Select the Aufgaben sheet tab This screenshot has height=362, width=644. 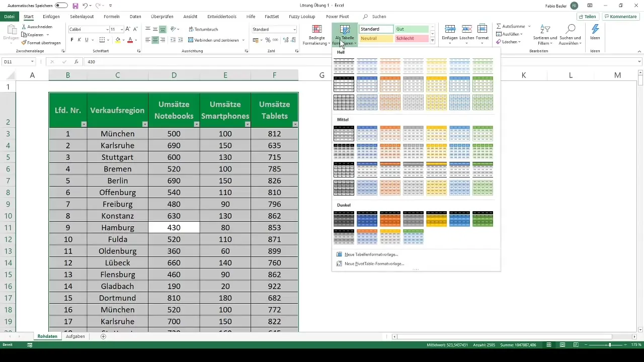(75, 336)
